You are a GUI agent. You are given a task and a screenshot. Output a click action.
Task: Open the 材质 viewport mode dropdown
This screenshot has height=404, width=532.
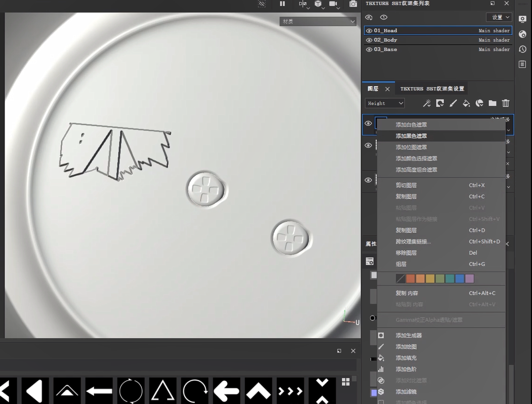click(x=318, y=21)
